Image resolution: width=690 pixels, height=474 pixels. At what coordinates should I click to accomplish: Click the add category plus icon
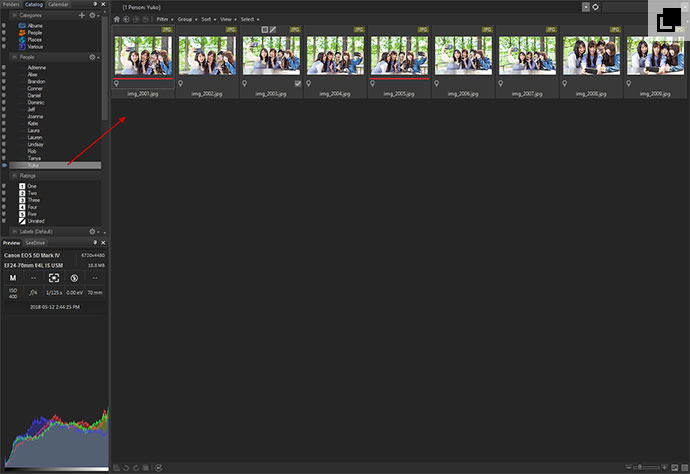[81, 16]
